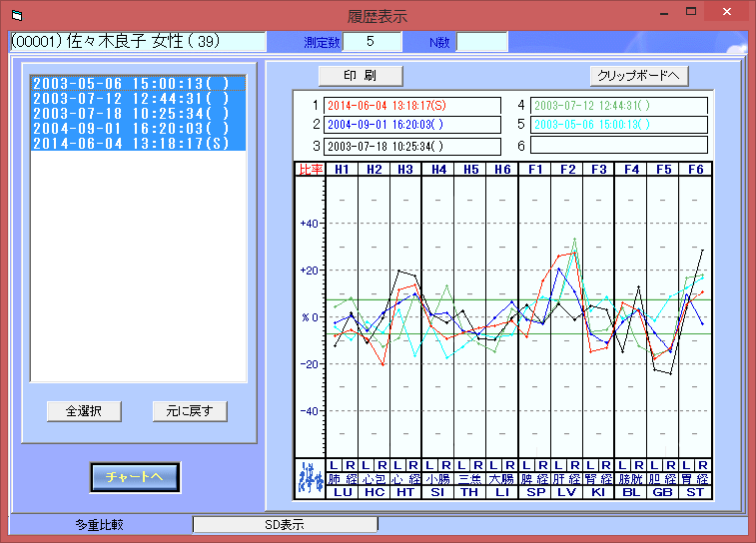This screenshot has width=756, height=543.
Task: Click legend field 1 with red date
Action: click(x=412, y=105)
